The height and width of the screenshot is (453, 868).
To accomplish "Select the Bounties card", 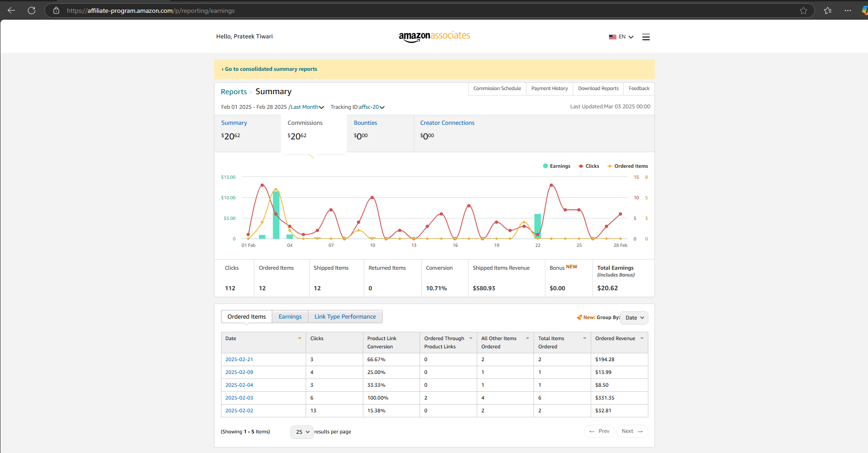I will point(380,133).
